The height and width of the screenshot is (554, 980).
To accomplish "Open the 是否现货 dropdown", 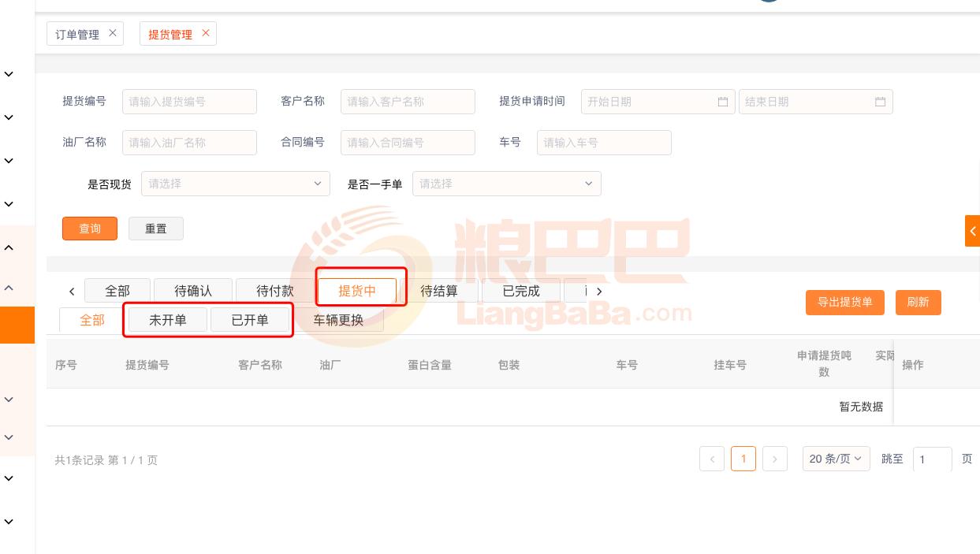I will (235, 184).
